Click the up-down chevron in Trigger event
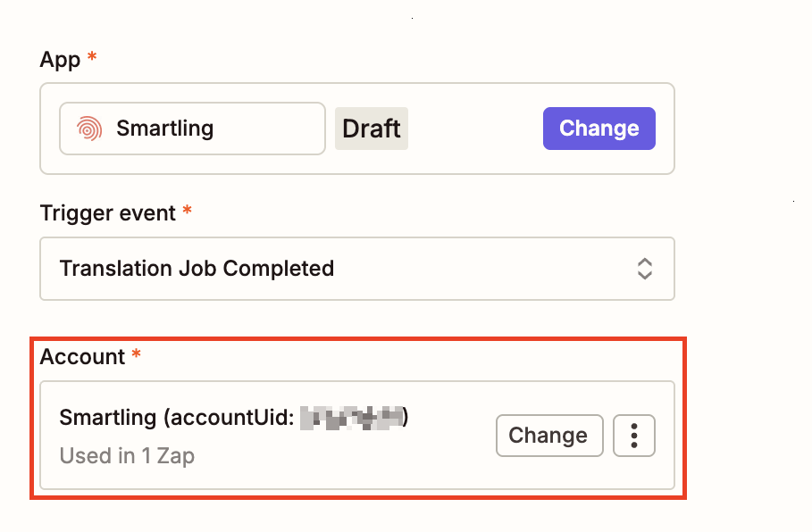 (645, 268)
